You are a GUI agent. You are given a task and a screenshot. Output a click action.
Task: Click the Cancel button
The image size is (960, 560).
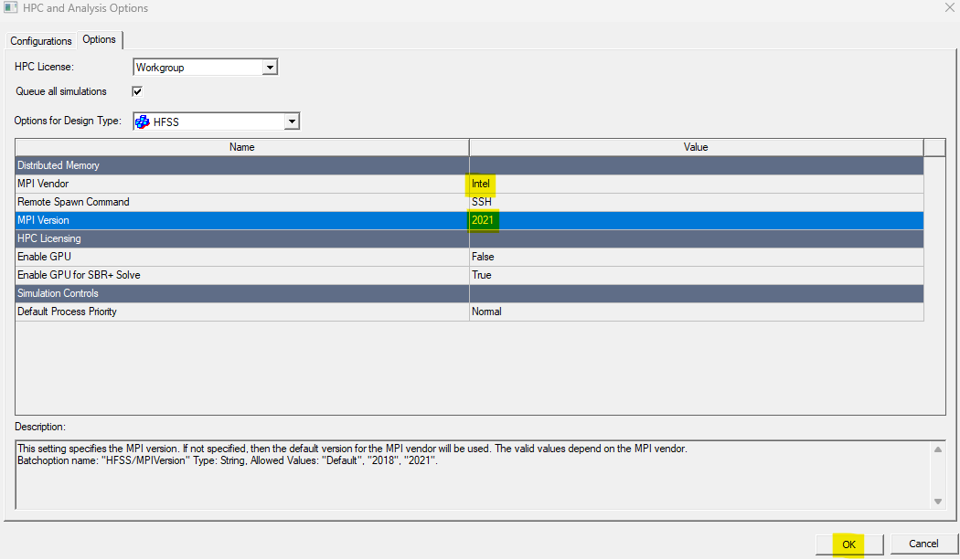[x=923, y=544]
